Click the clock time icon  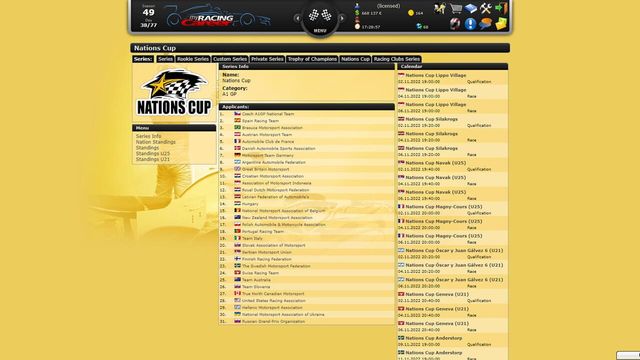coord(358,27)
